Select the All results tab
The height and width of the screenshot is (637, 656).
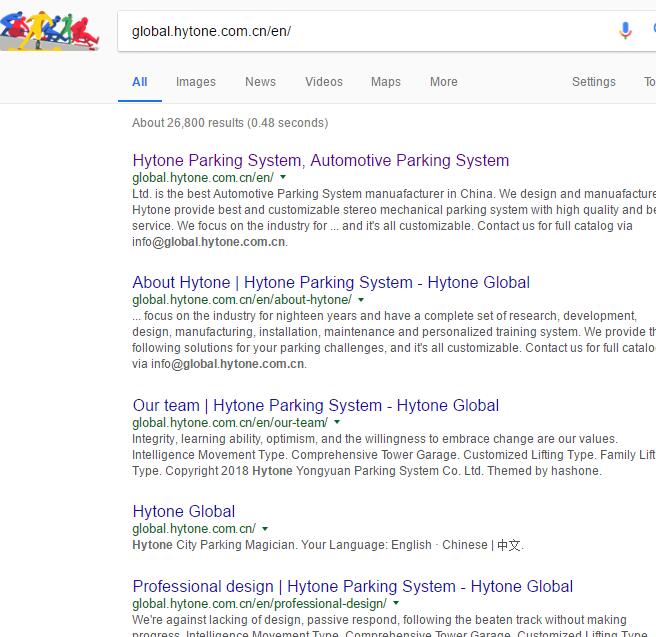[140, 82]
